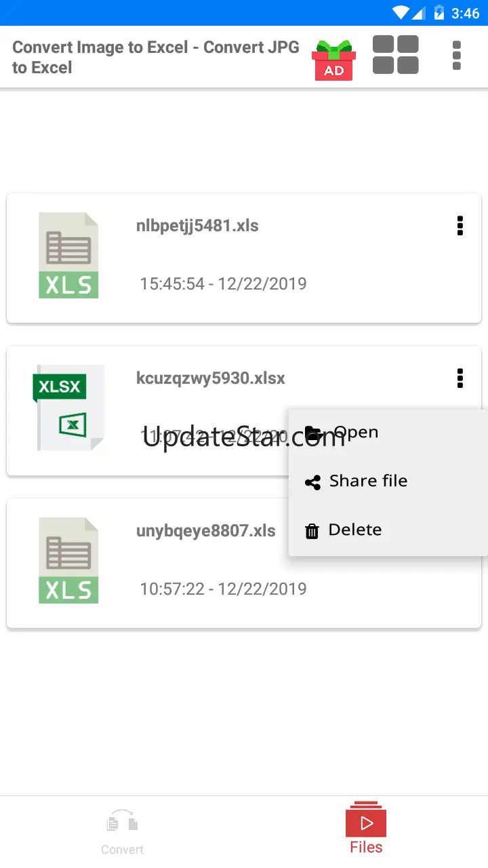Click the share icon beside Share file

pos(312,482)
